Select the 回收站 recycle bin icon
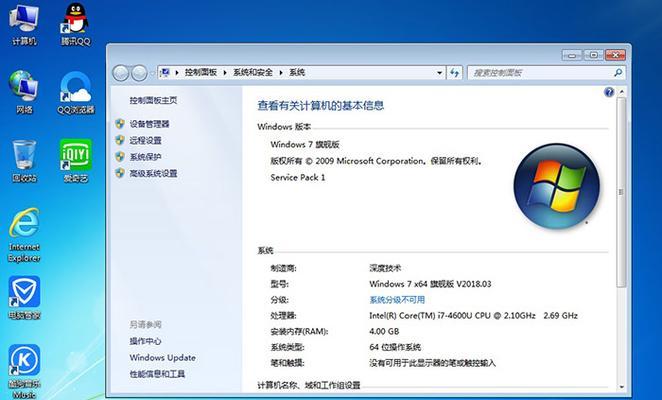 tap(24, 161)
